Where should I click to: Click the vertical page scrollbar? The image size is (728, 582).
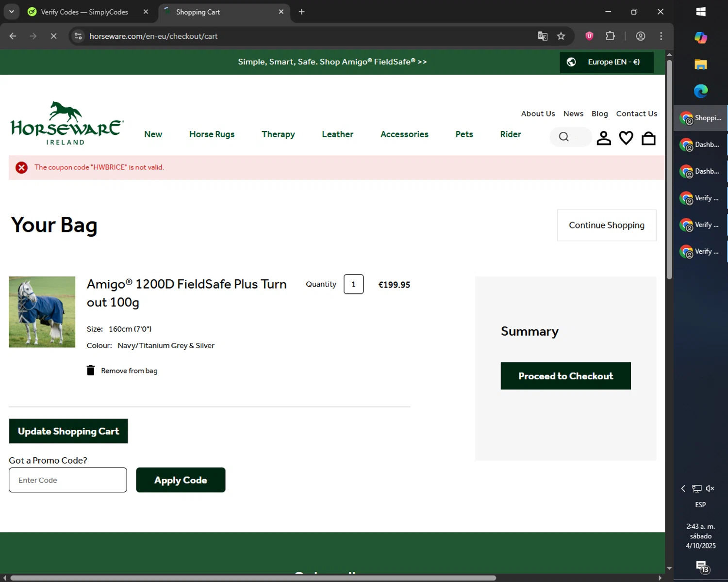tap(669, 169)
